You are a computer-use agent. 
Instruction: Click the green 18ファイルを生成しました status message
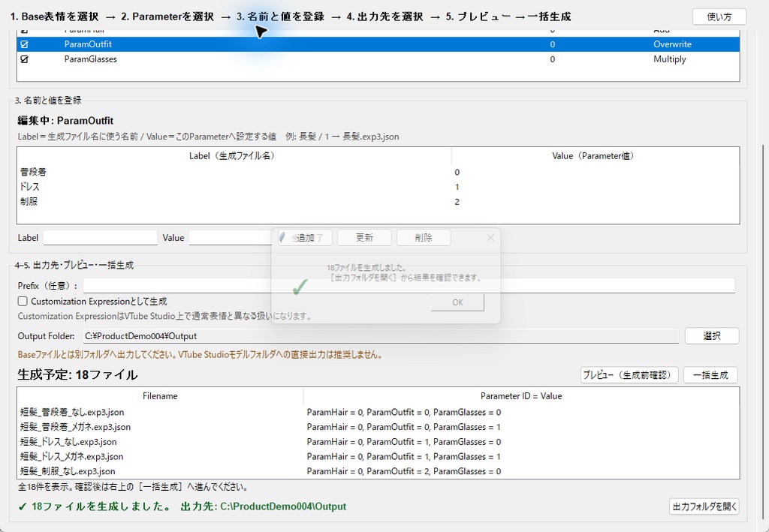(x=182, y=506)
